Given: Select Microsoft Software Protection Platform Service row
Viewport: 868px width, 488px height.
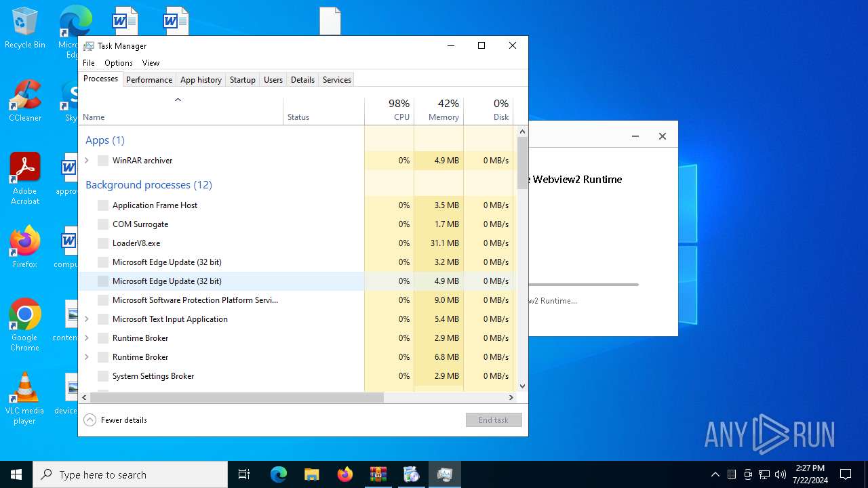Looking at the screenshot, I should (x=298, y=300).
